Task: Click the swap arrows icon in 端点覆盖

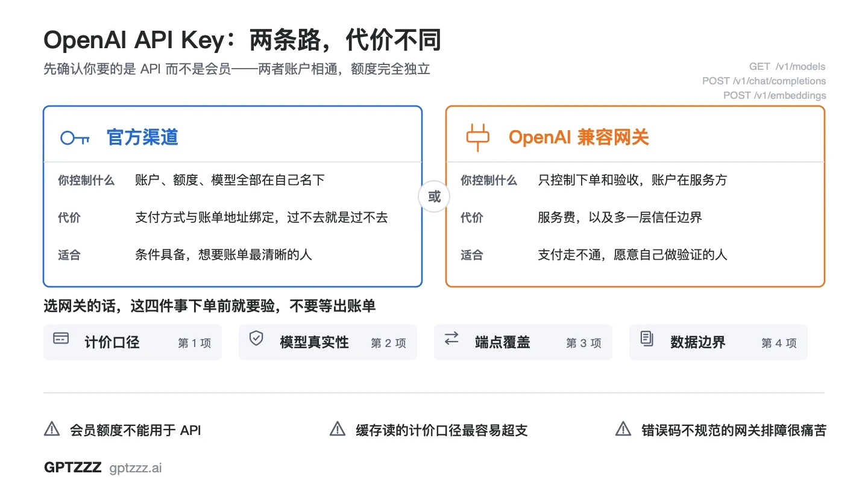Action: point(451,338)
